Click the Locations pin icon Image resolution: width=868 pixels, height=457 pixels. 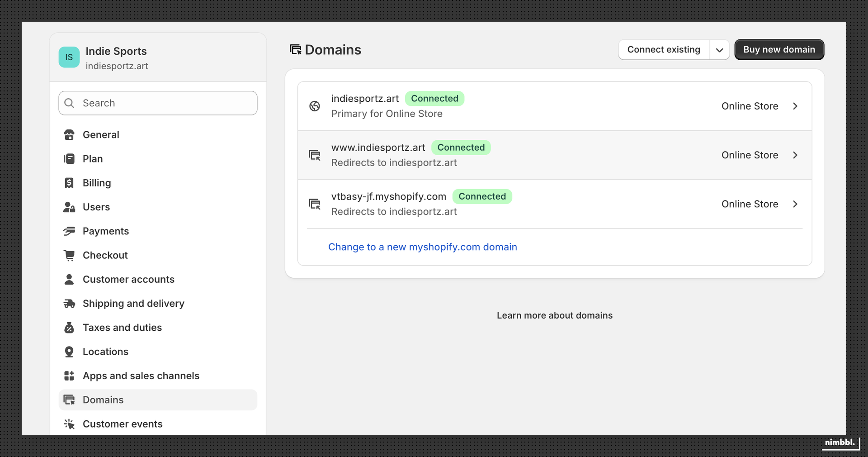click(69, 352)
